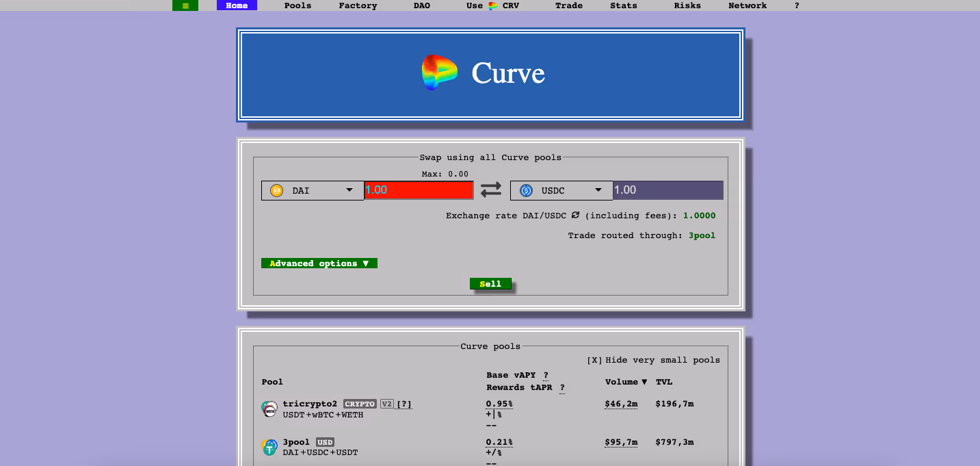The height and width of the screenshot is (466, 980).
Task: Open the Pools menu item
Action: [x=297, y=5]
